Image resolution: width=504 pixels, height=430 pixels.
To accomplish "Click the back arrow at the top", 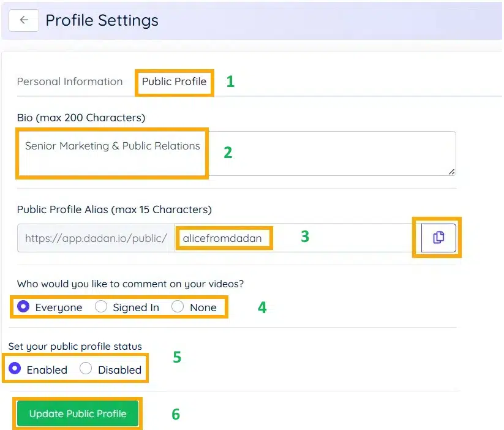I will click(x=23, y=20).
